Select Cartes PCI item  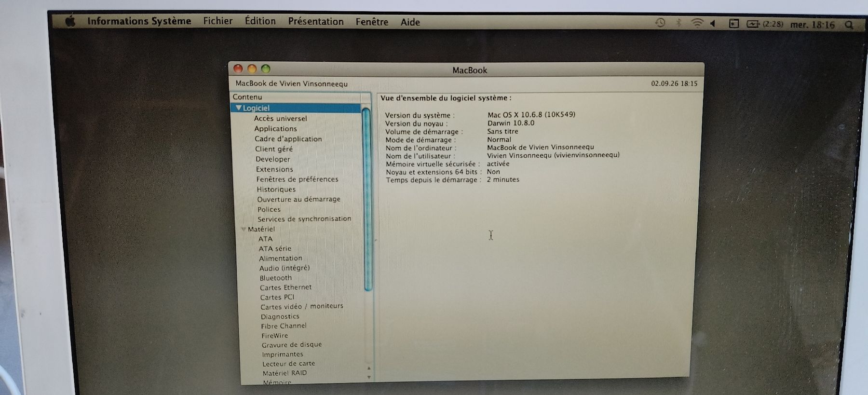pos(277,297)
